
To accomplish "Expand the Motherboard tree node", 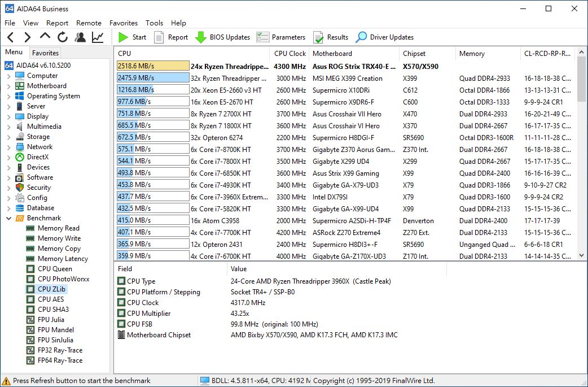I will tap(9, 86).
